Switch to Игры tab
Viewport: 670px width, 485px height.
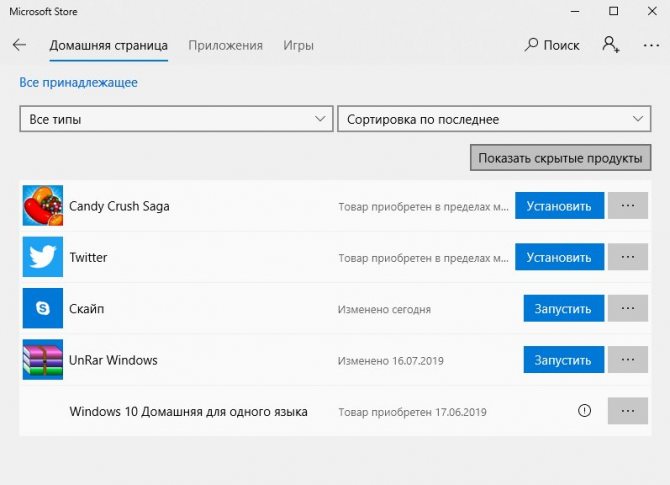click(298, 45)
